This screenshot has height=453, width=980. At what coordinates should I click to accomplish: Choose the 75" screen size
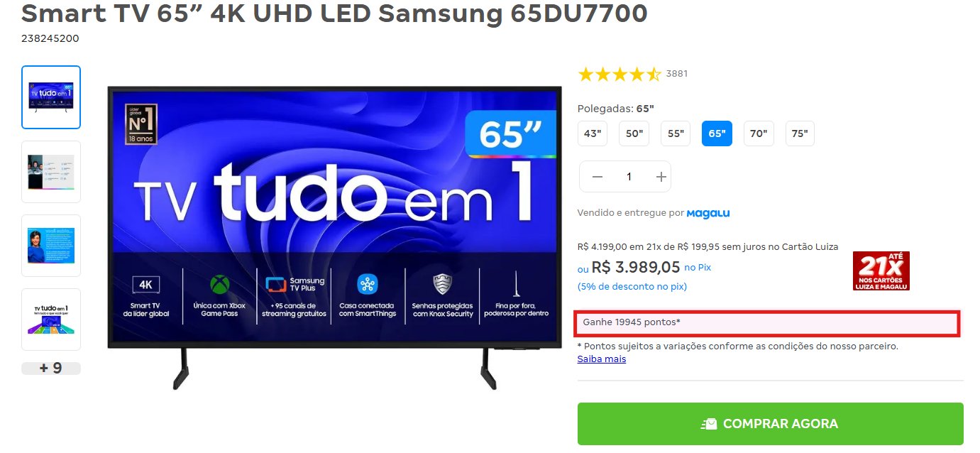click(x=800, y=133)
